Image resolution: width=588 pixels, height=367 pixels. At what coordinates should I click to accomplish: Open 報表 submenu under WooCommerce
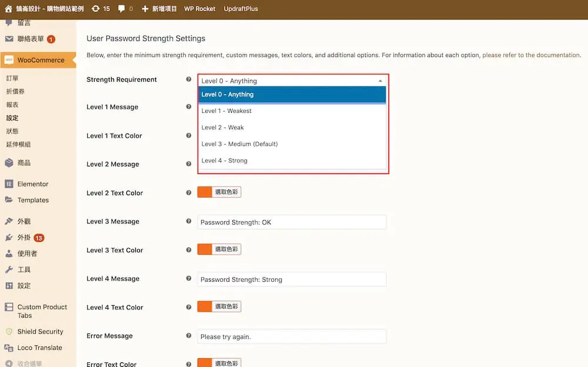[12, 105]
